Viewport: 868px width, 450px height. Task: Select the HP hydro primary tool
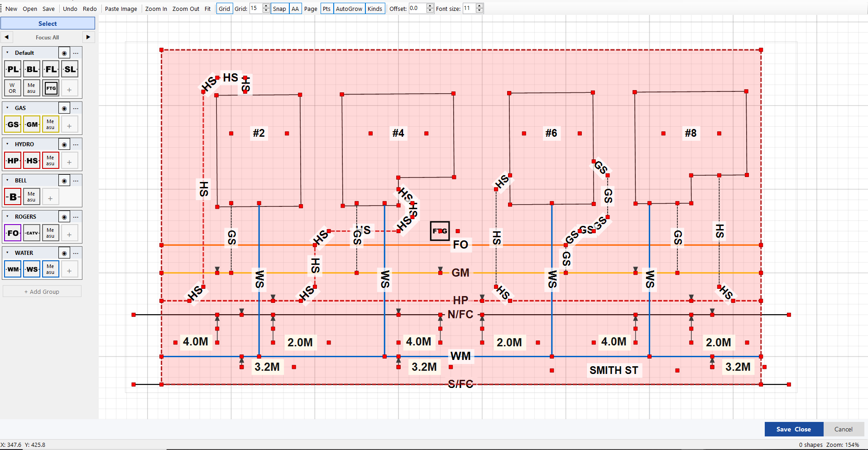13,161
